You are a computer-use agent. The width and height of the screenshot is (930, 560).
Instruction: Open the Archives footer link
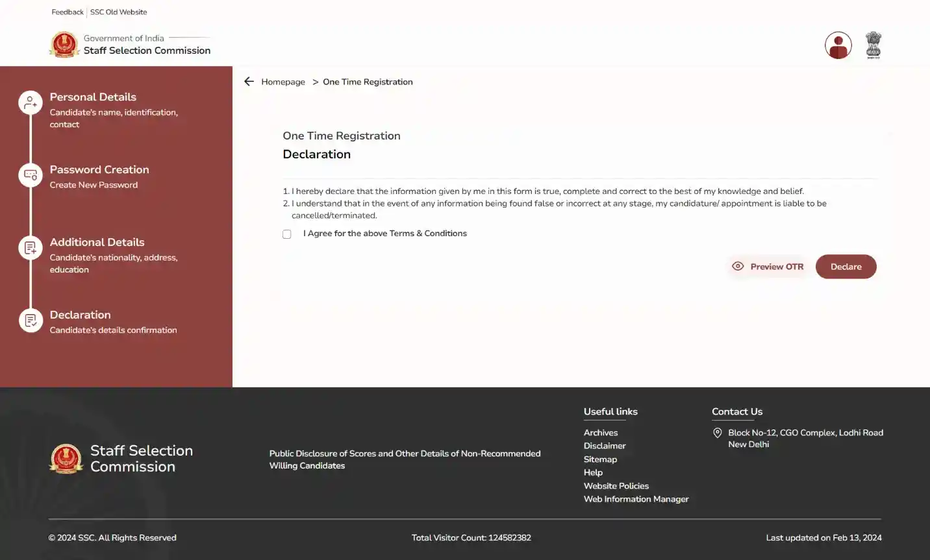pyautogui.click(x=601, y=433)
